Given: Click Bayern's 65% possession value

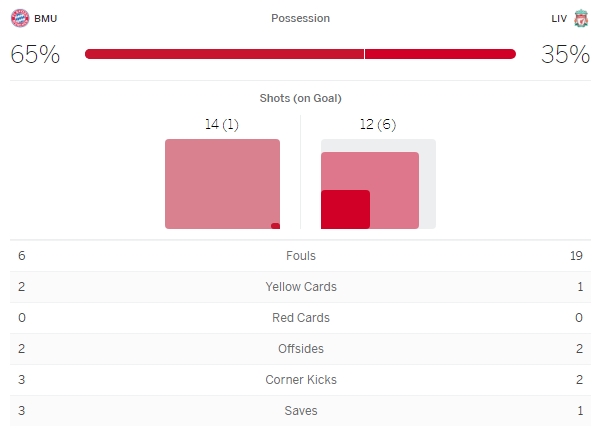Looking at the screenshot, I should coord(35,54).
